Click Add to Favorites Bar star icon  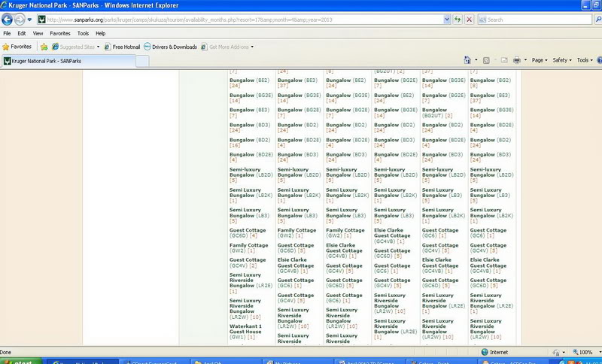pyautogui.click(x=44, y=47)
